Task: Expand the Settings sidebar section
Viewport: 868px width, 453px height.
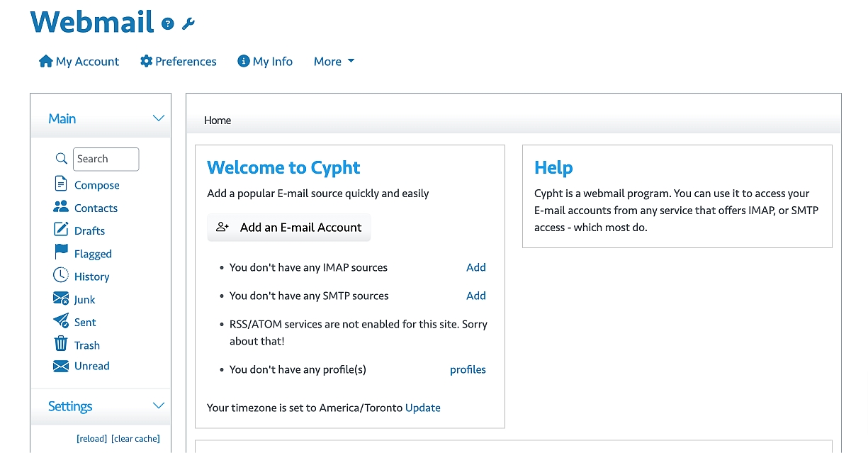Action: click(159, 406)
